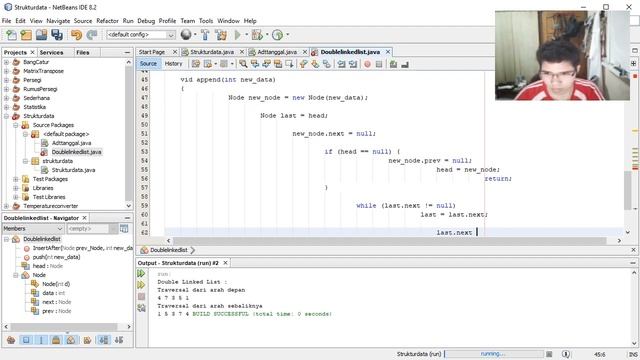This screenshot has height=360, width=640.
Task: Switch to the Adttanggal.java tab
Action: (277, 52)
